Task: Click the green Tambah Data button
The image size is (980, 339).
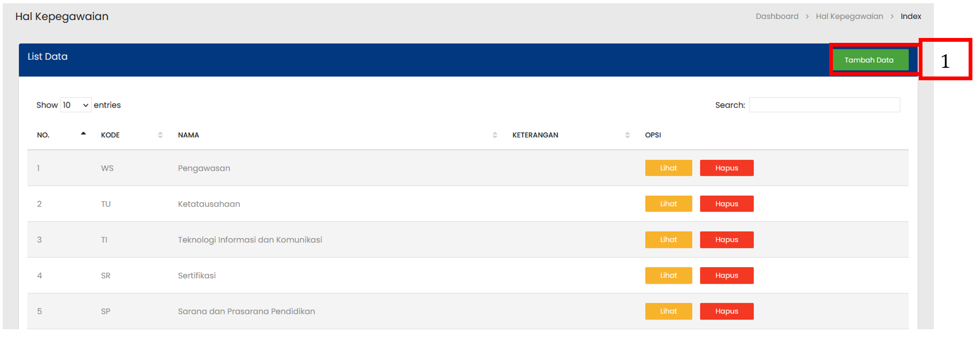Action: tap(868, 60)
